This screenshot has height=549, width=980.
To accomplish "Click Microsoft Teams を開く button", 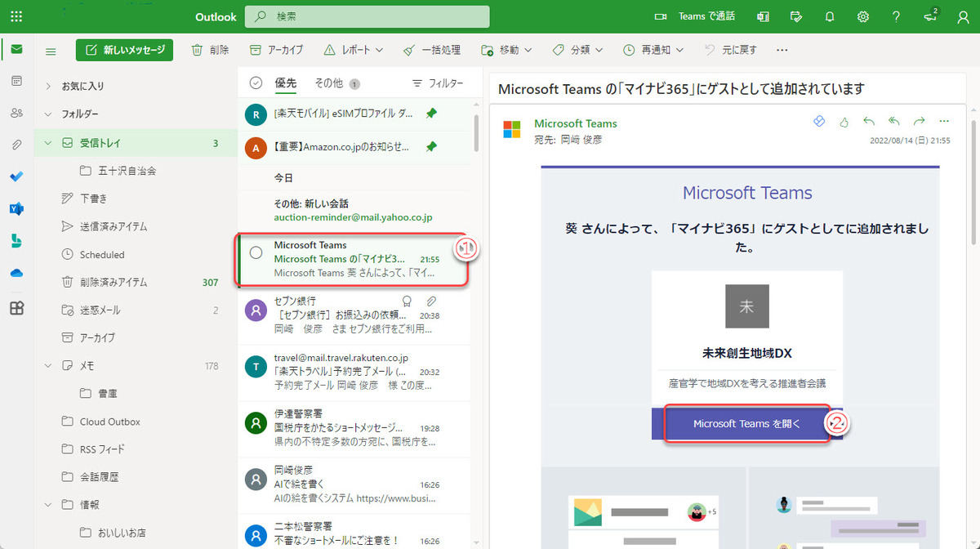I will point(747,423).
